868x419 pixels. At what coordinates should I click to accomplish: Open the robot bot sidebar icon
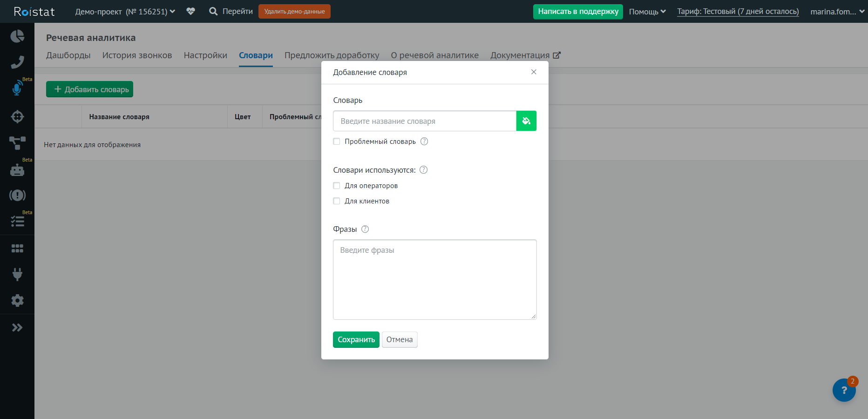tap(17, 170)
